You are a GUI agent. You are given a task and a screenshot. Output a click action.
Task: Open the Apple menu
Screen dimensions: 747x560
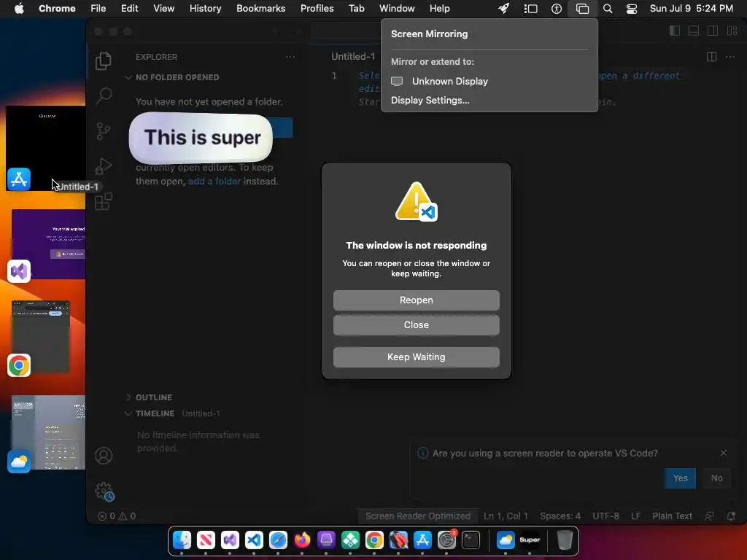[19, 9]
